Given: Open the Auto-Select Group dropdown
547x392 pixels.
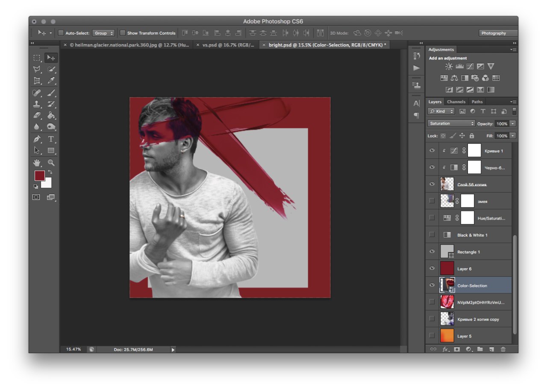Looking at the screenshot, I should [104, 33].
